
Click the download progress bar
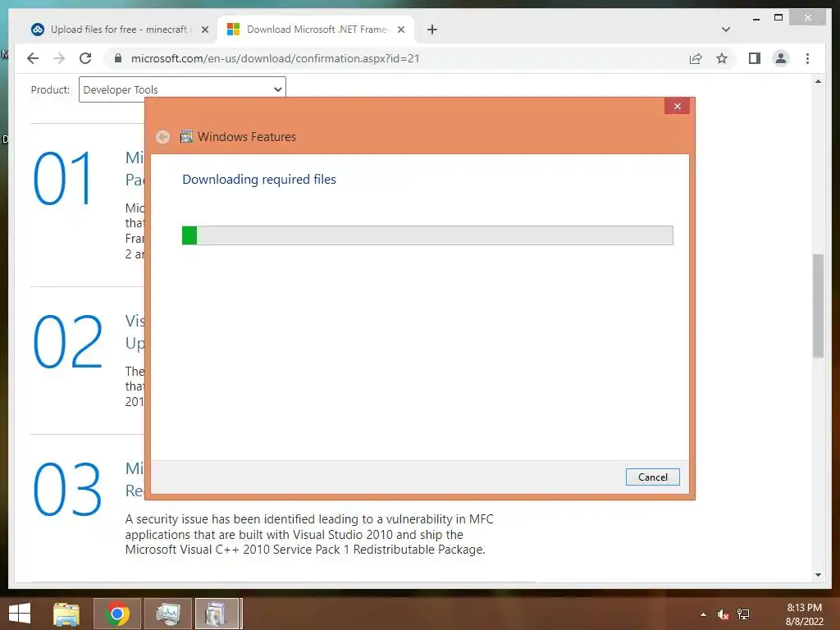pyautogui.click(x=427, y=235)
